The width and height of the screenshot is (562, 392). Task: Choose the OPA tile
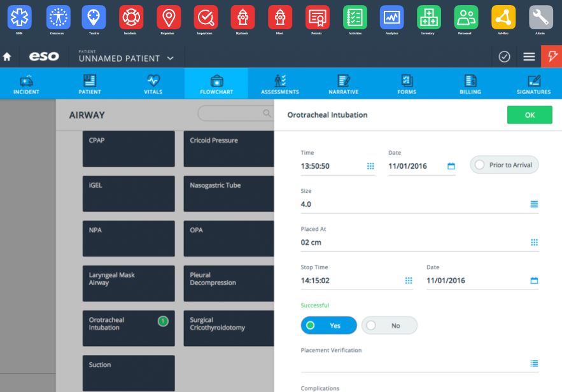click(x=228, y=238)
